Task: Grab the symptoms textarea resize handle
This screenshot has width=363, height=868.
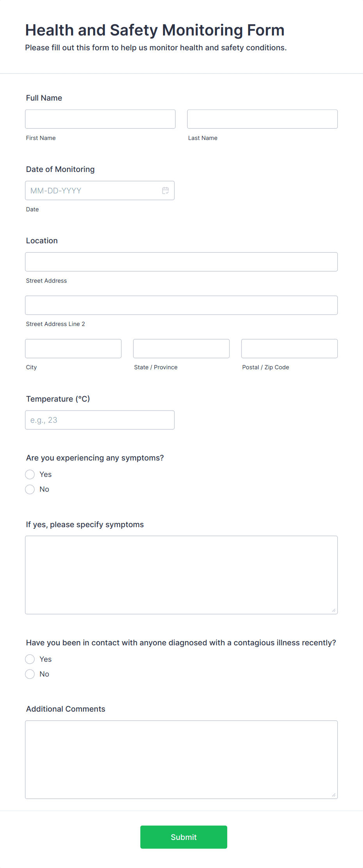Action: tap(334, 610)
